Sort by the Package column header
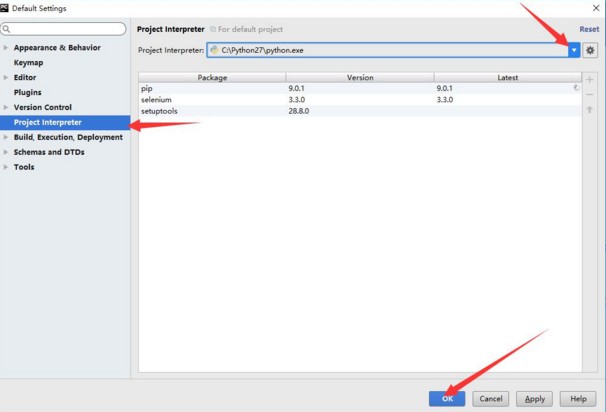606x412 pixels. pyautogui.click(x=212, y=77)
